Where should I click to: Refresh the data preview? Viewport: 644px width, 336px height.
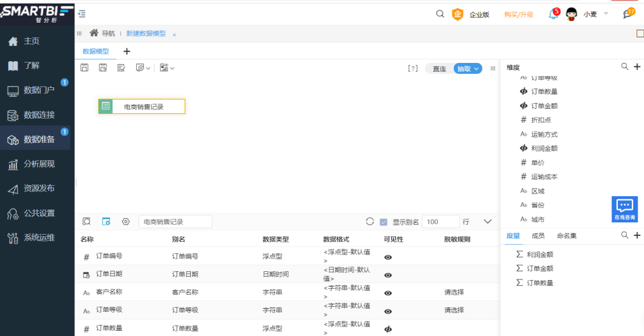point(369,222)
